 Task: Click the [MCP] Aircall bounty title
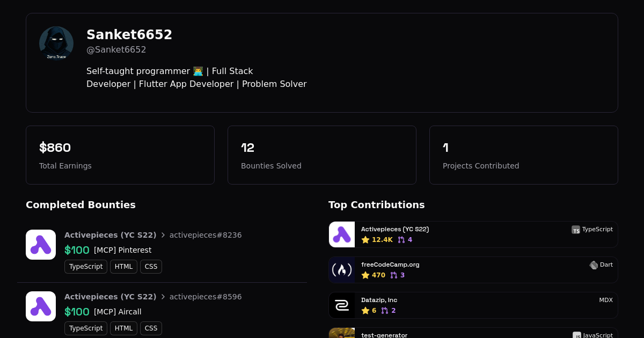click(x=118, y=312)
